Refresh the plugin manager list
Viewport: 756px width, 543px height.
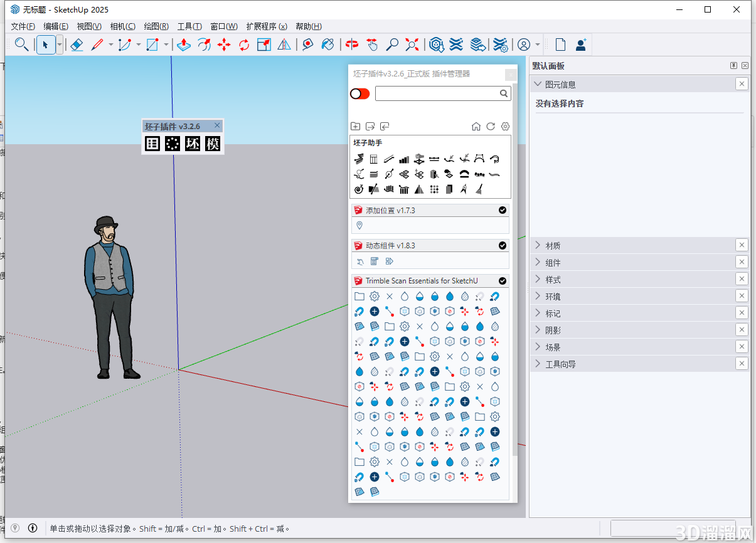pos(491,126)
